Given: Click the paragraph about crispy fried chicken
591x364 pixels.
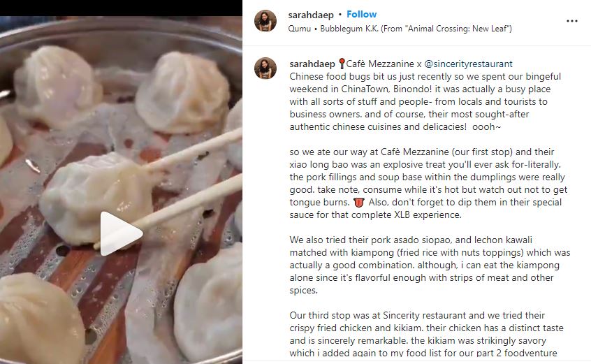Looking at the screenshot, I should (x=426, y=334).
